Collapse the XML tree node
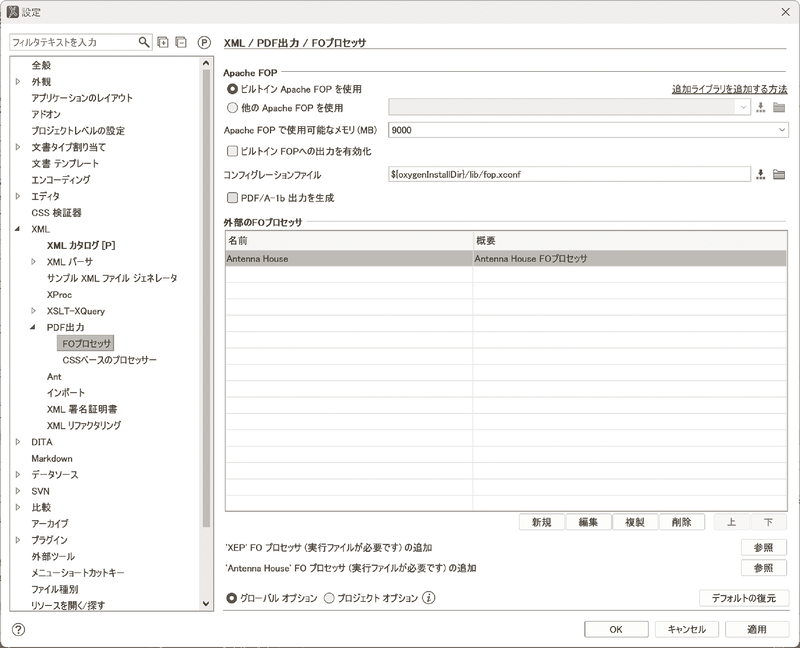This screenshot has height=648, width=800. (x=18, y=229)
